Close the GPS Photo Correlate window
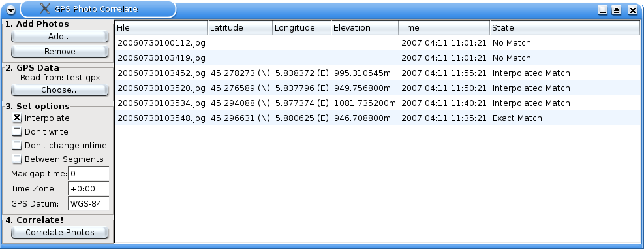 632,10
